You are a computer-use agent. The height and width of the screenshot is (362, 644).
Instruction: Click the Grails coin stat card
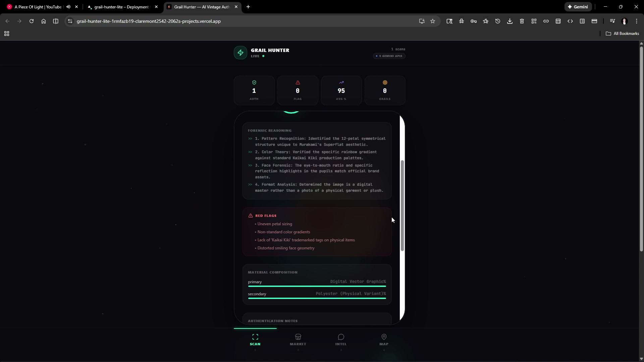385,90
